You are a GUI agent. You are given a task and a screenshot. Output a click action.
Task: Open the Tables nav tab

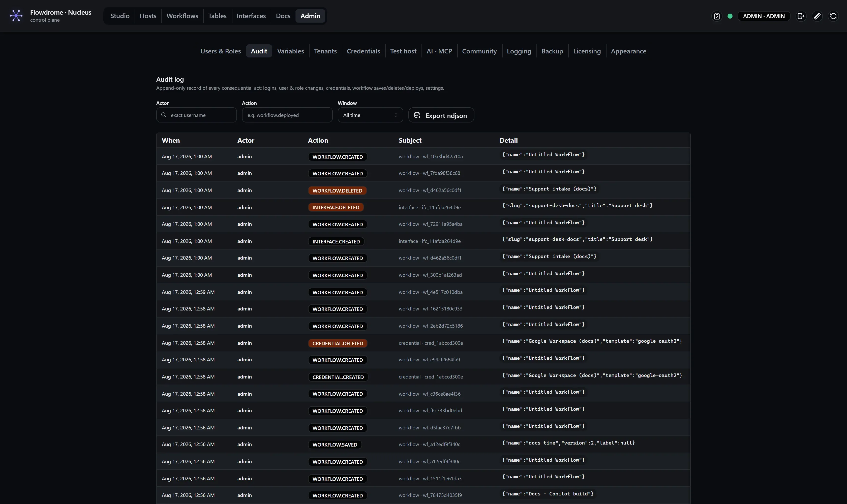[x=217, y=16]
